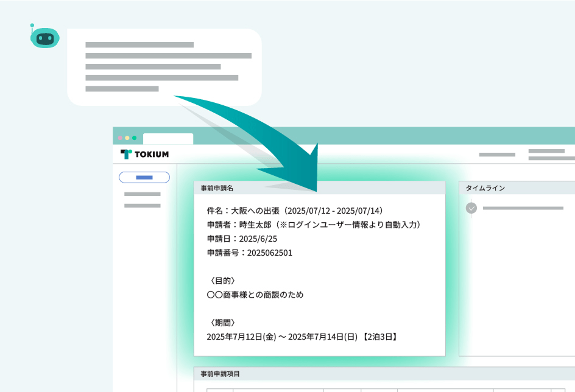Click the TOKIUM logo
Viewport: 575px width, 392px height.
(x=144, y=154)
